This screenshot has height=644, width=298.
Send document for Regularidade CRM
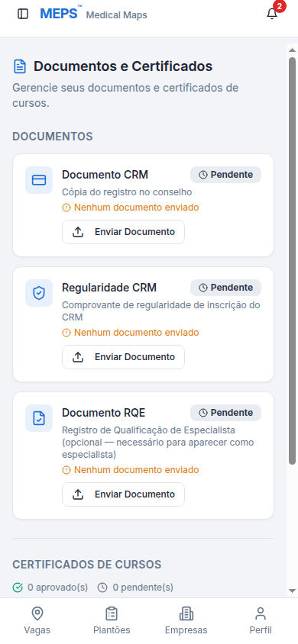pyautogui.click(x=123, y=357)
